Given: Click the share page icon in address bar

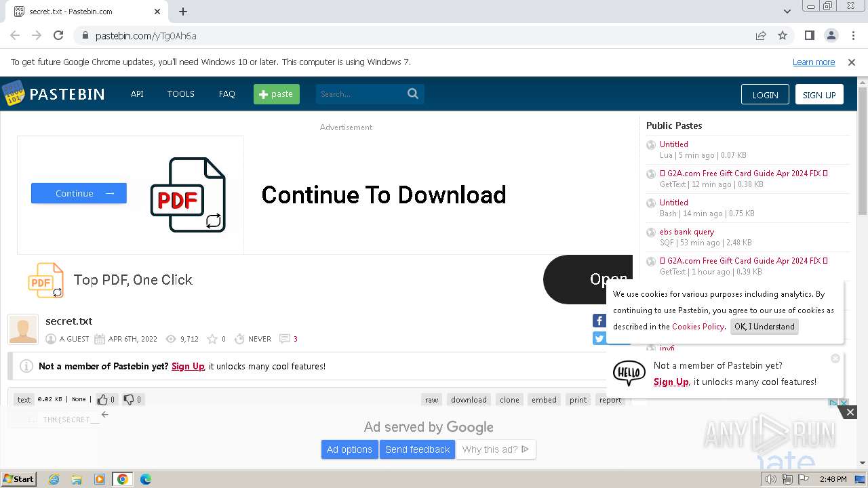Looking at the screenshot, I should [761, 36].
